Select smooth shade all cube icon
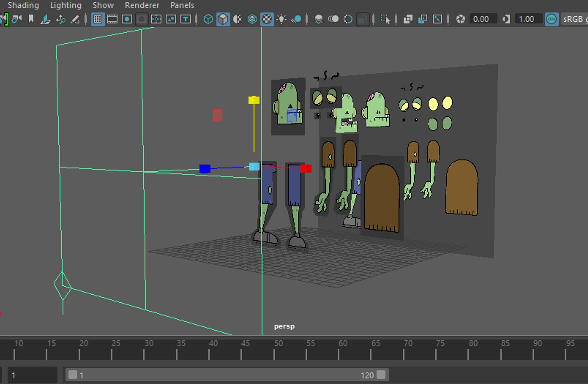 coord(223,19)
